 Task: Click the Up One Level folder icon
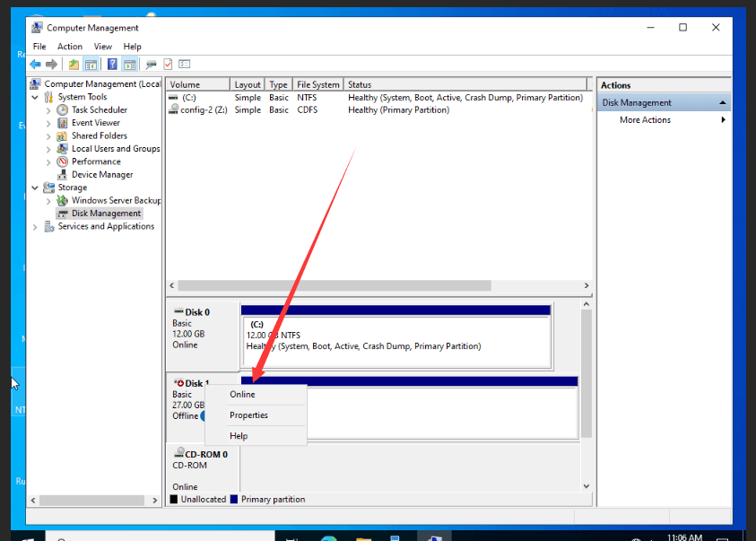[x=74, y=64]
